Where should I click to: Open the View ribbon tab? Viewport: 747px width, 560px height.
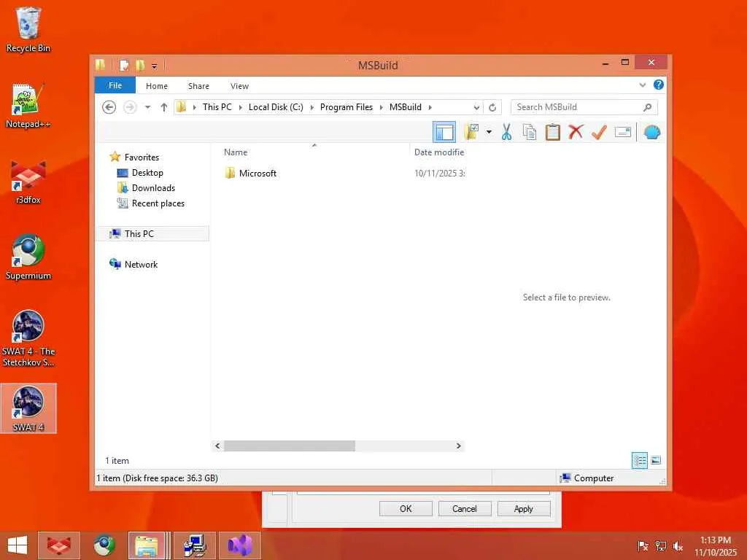coord(239,86)
